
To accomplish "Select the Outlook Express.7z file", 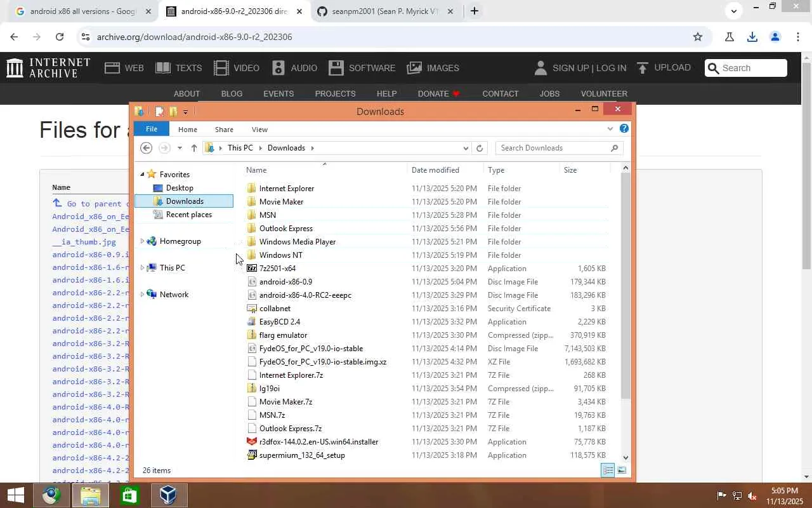I will 291,429.
